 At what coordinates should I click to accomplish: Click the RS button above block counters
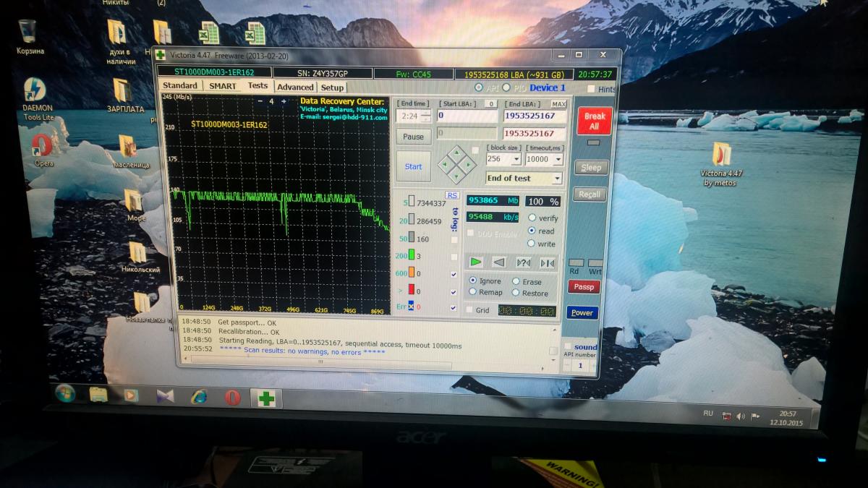(x=452, y=196)
